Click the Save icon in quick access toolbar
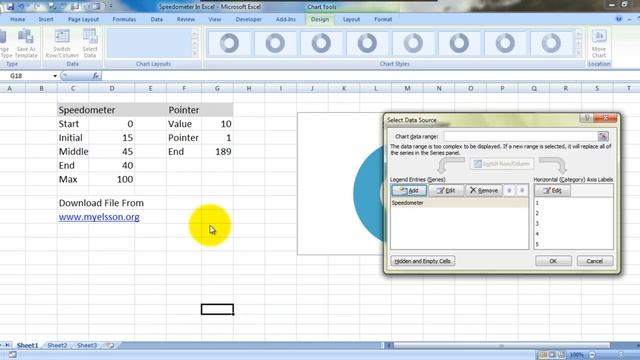640x360 pixels. coord(10,7)
